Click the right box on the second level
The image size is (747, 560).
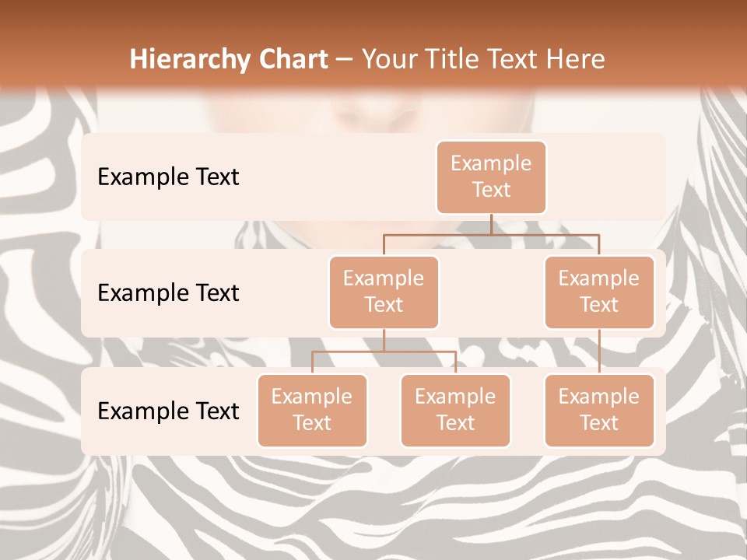tap(599, 292)
